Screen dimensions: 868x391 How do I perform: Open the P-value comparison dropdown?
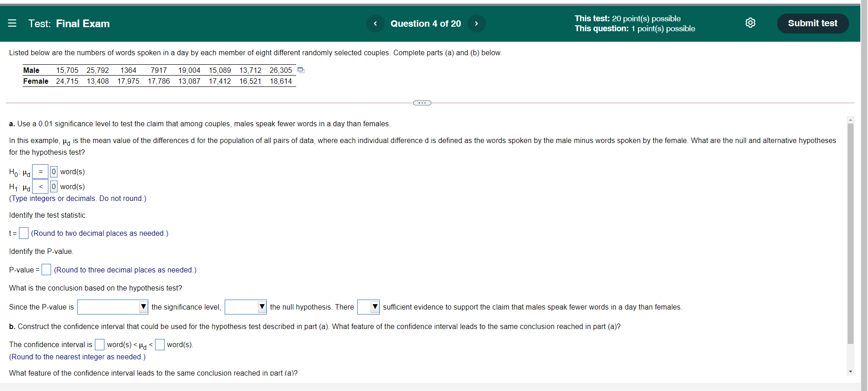click(x=113, y=307)
